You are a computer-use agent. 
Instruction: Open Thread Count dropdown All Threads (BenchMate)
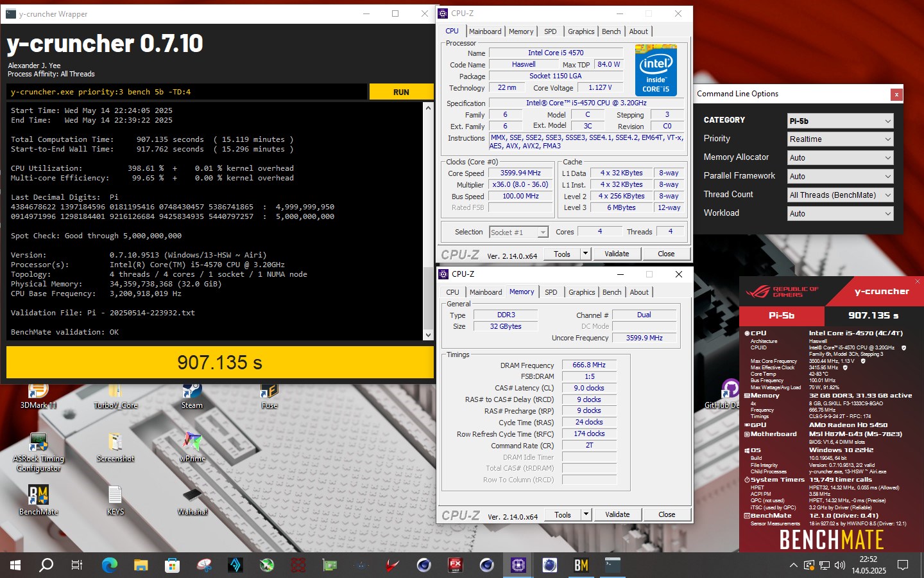point(840,195)
